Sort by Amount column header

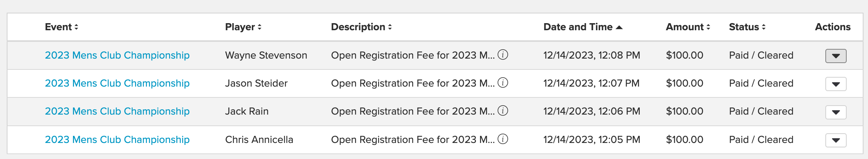coord(688,27)
